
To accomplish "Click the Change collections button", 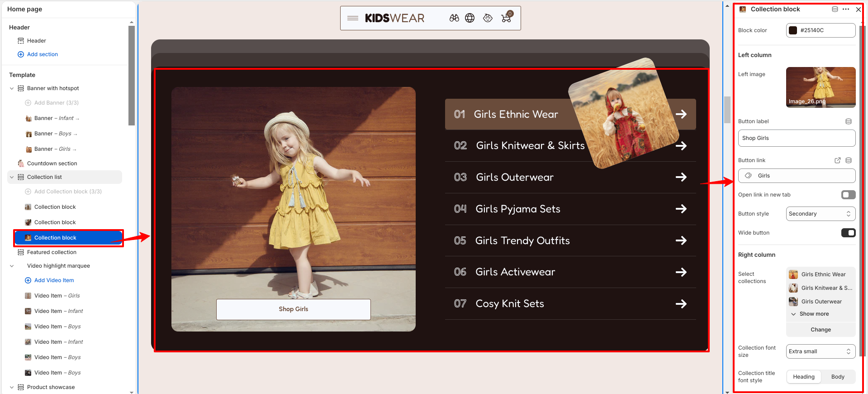I will [x=821, y=330].
